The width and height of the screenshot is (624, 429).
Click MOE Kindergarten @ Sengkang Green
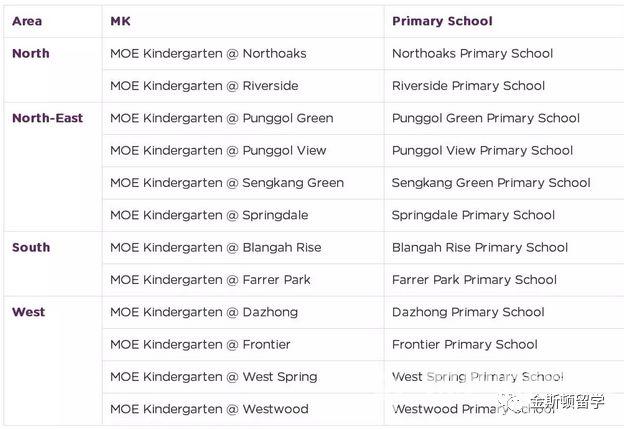point(227,183)
